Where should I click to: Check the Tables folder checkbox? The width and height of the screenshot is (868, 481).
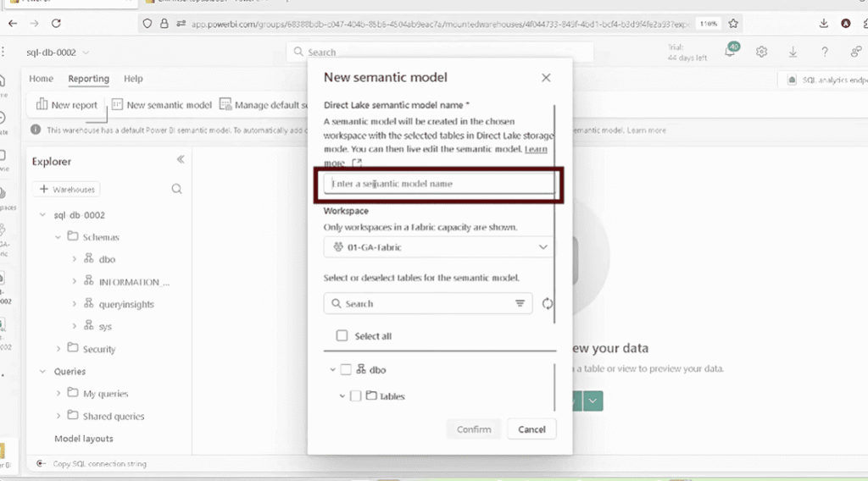(x=356, y=395)
